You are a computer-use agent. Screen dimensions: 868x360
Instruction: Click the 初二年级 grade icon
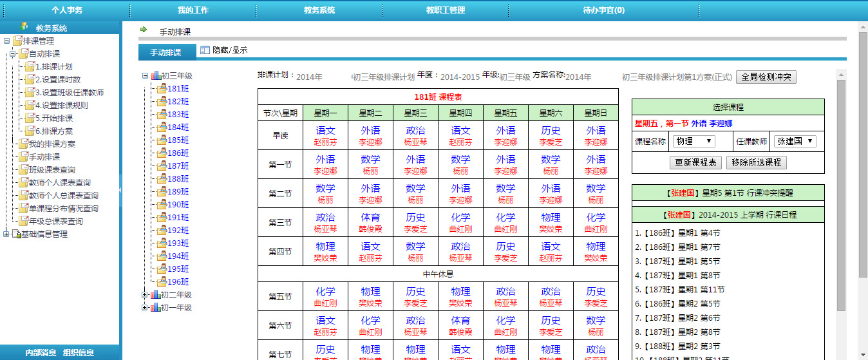point(156,295)
